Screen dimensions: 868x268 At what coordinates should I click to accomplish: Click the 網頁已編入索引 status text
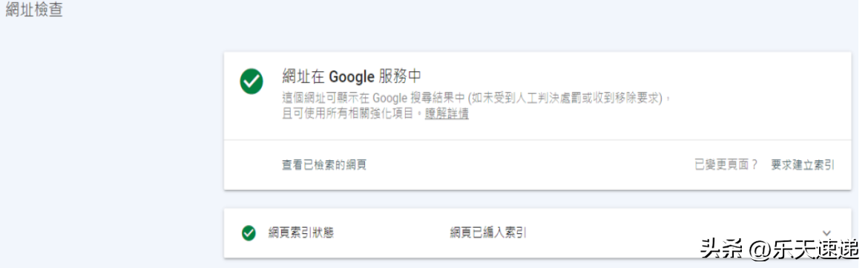coord(487,233)
